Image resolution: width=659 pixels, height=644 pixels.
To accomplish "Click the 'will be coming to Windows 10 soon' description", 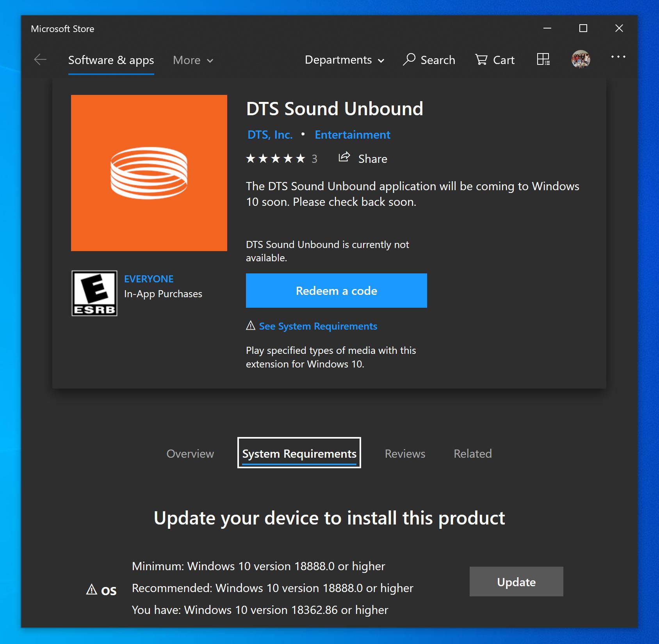I will tap(413, 194).
